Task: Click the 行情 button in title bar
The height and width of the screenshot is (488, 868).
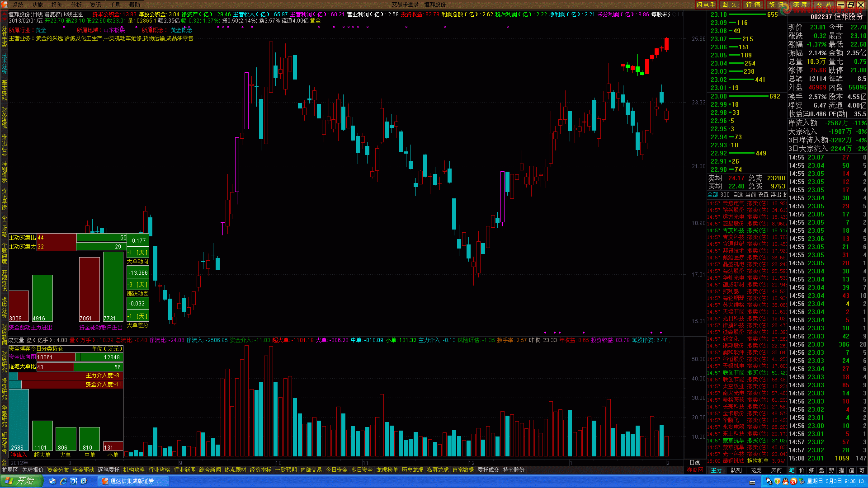Action: [x=753, y=5]
